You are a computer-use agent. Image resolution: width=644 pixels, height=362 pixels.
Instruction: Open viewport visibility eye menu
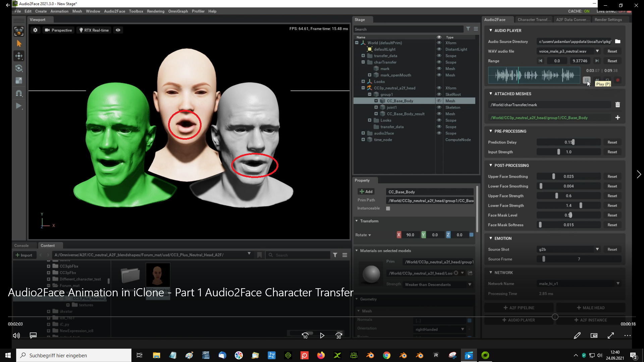point(118,30)
